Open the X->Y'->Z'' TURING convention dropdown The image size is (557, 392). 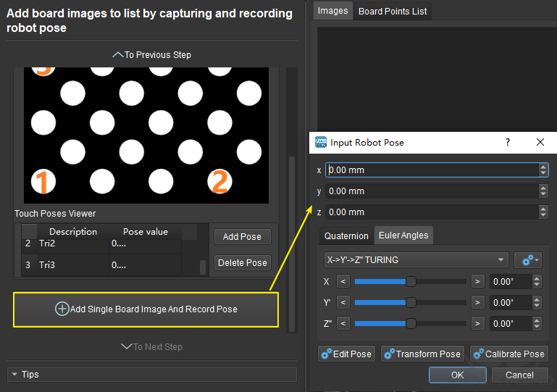(416, 260)
